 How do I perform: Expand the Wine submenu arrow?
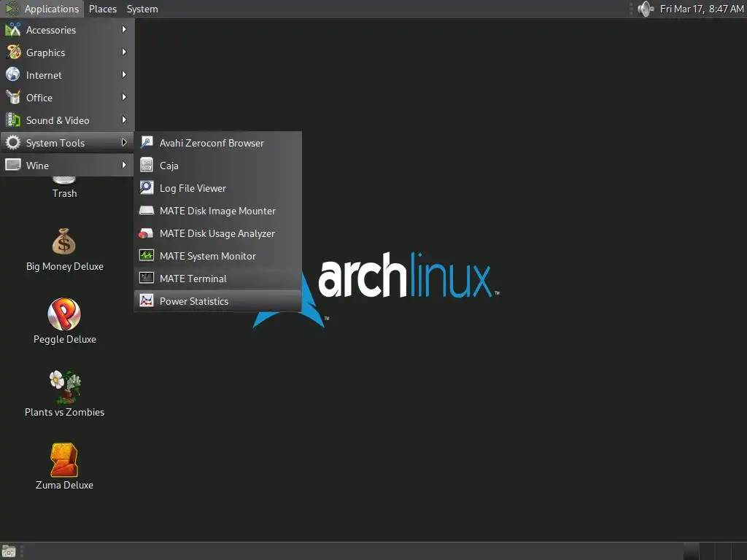(124, 165)
